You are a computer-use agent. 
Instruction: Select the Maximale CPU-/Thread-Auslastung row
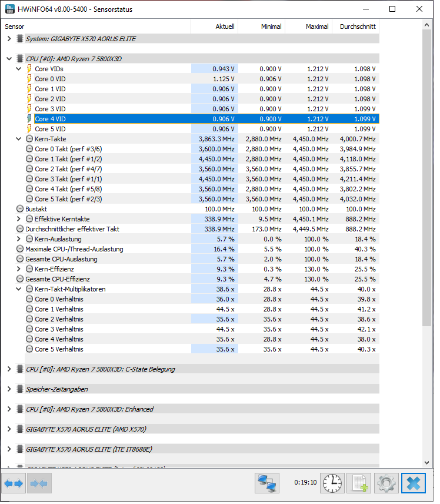(x=198, y=250)
